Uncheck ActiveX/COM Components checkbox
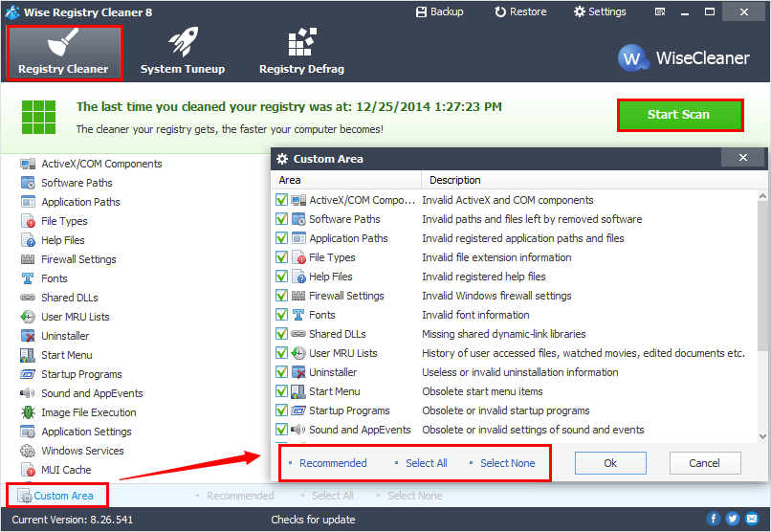This screenshot has width=771, height=532. [x=282, y=200]
